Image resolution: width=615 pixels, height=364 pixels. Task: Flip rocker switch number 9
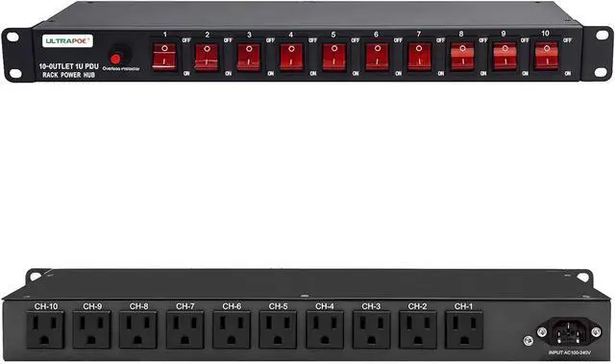(x=504, y=56)
